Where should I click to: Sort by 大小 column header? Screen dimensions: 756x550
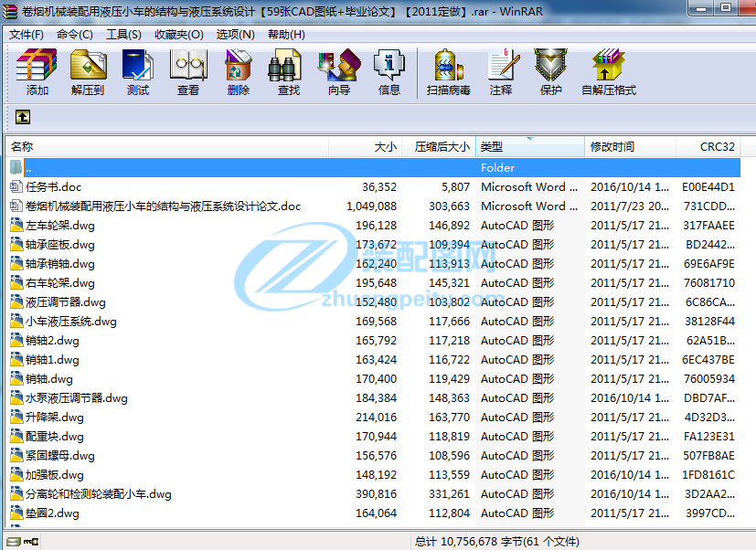[x=365, y=146]
